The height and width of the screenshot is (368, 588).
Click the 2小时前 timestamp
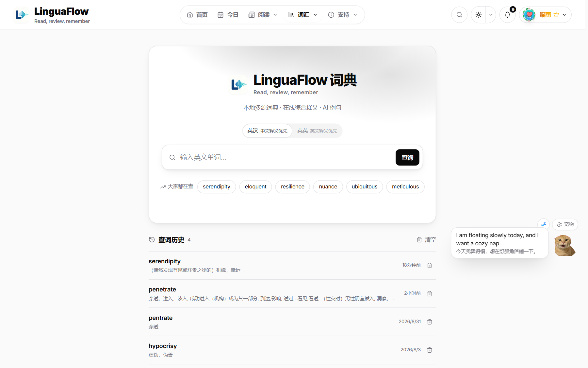[x=412, y=293]
